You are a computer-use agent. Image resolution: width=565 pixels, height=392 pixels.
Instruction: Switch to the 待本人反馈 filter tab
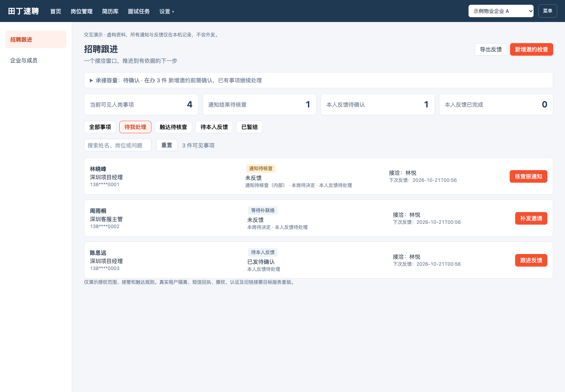pyautogui.click(x=214, y=127)
